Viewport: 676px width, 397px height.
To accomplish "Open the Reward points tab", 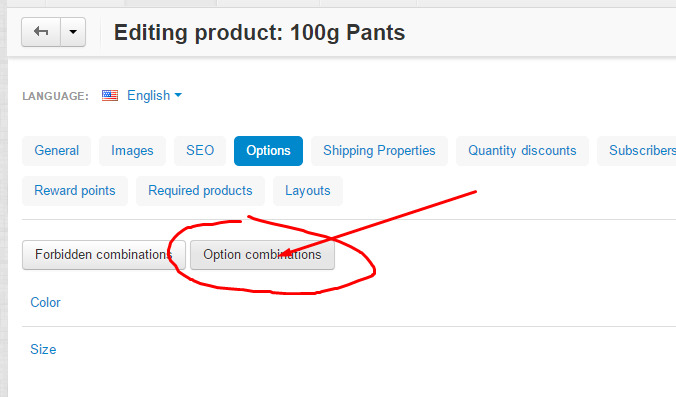I will pyautogui.click(x=75, y=191).
